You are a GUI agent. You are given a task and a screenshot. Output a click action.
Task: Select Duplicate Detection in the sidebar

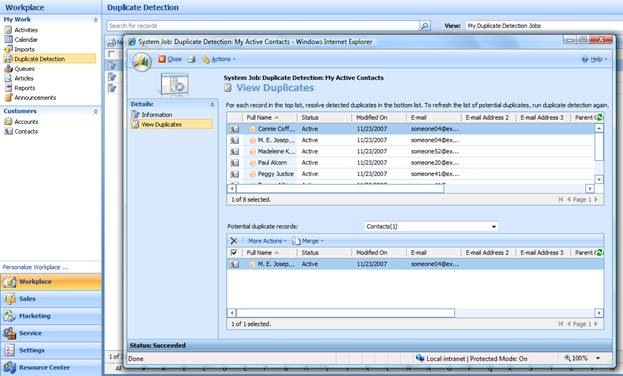pyautogui.click(x=49, y=59)
